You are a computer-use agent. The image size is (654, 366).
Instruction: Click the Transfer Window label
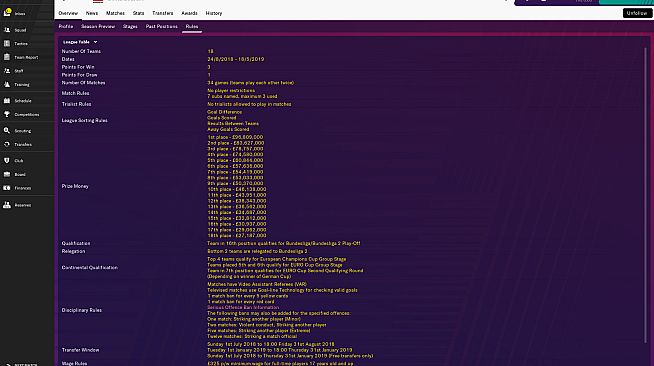pos(80,350)
